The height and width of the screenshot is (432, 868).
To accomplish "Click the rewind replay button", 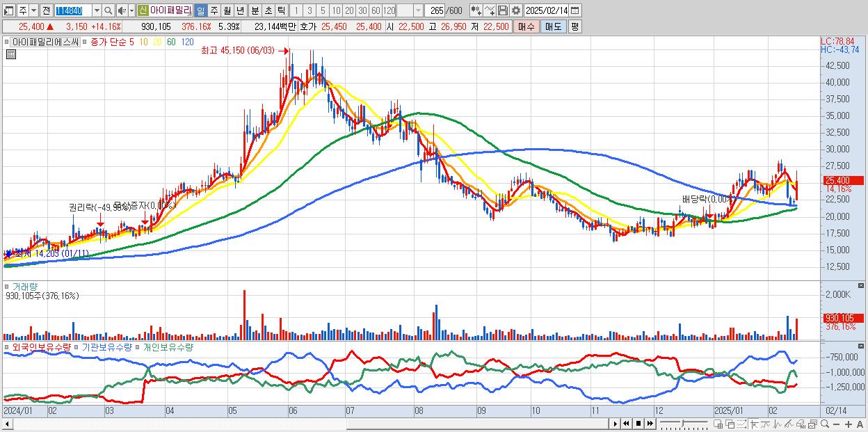I will click(626, 424).
